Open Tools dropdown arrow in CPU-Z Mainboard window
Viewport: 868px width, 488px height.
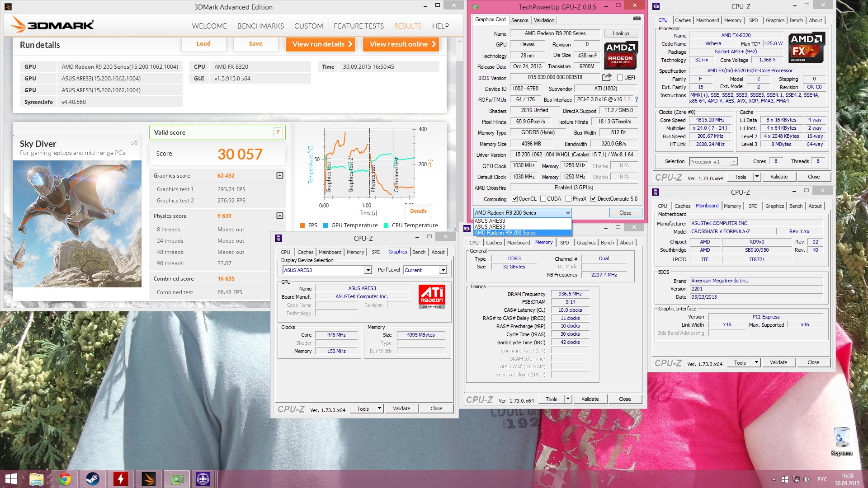coord(756,362)
